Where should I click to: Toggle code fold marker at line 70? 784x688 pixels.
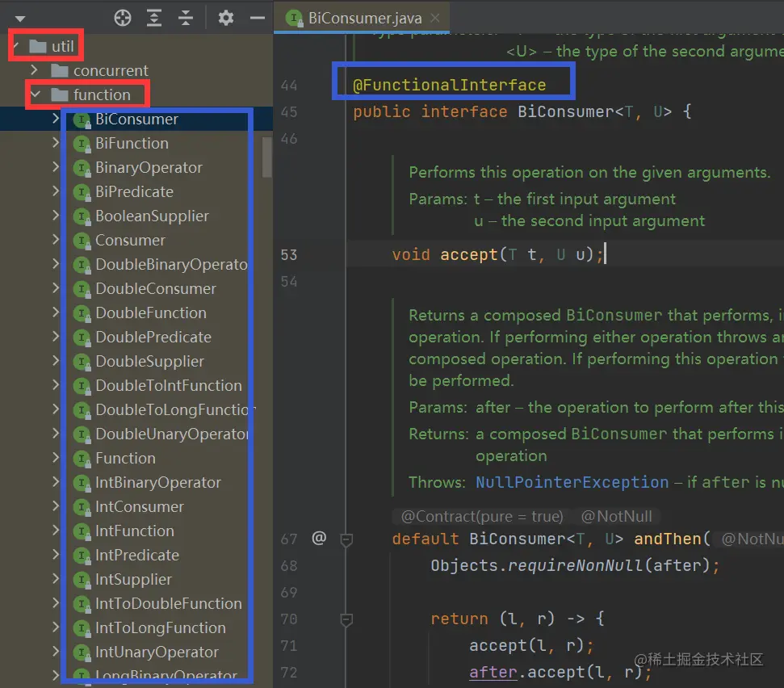point(346,619)
